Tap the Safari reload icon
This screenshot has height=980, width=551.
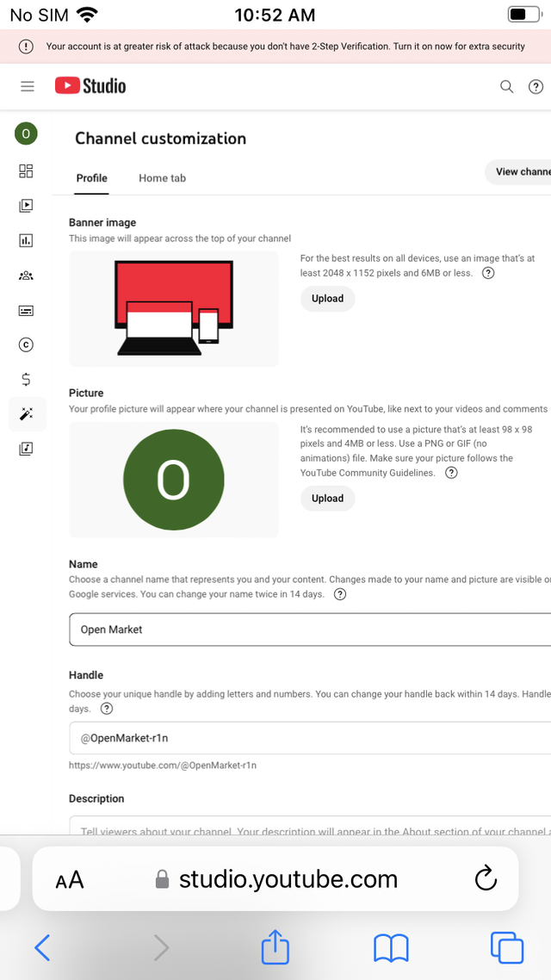tap(486, 878)
